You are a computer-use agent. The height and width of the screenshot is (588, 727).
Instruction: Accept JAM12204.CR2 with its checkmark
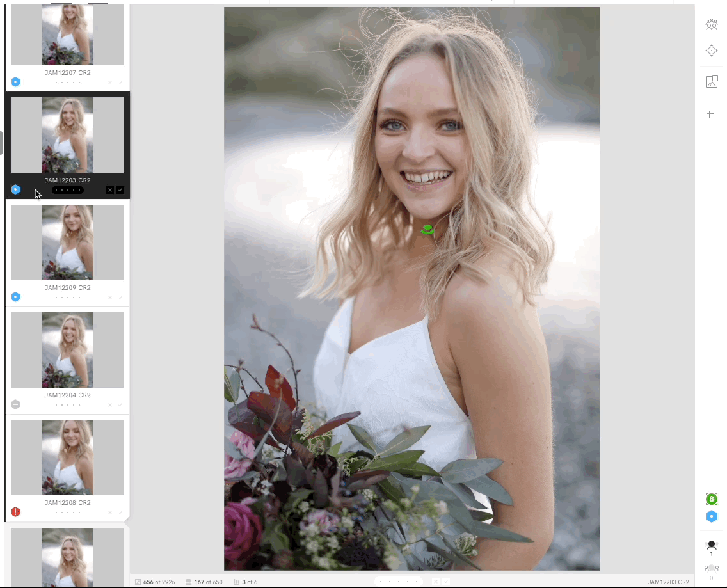[x=120, y=405]
